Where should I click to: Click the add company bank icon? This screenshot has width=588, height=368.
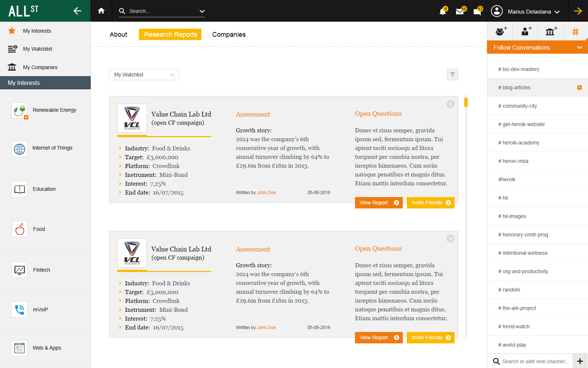pos(550,32)
